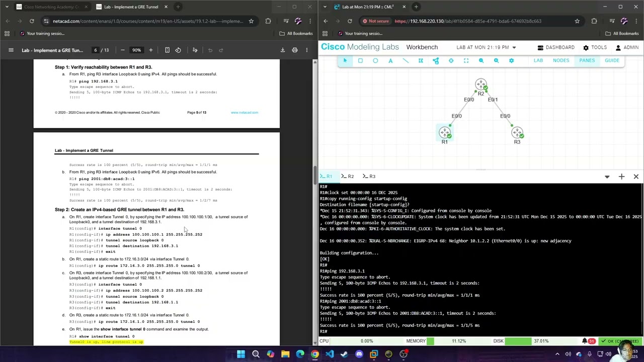Click the R1 router node

(445, 133)
